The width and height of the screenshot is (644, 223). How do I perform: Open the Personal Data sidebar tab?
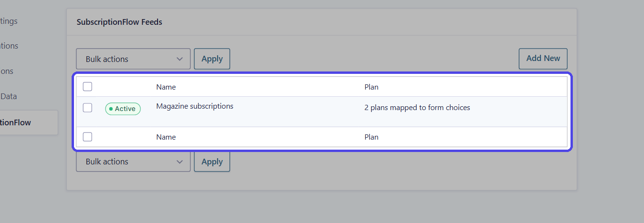[x=9, y=96]
